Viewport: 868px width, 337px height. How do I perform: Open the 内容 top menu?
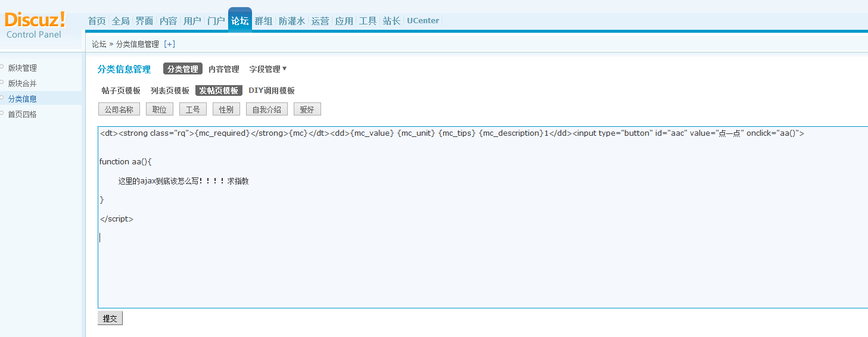click(168, 21)
